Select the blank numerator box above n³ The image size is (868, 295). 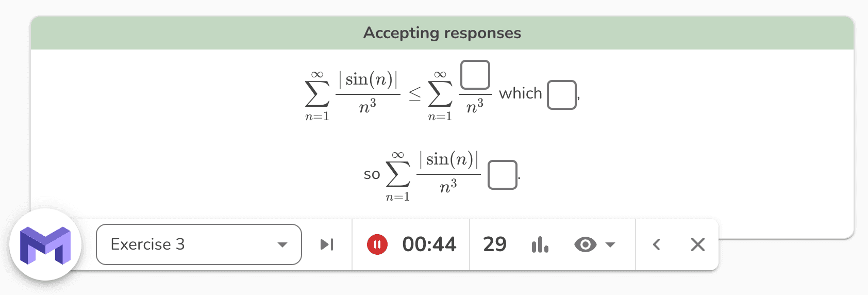click(475, 75)
